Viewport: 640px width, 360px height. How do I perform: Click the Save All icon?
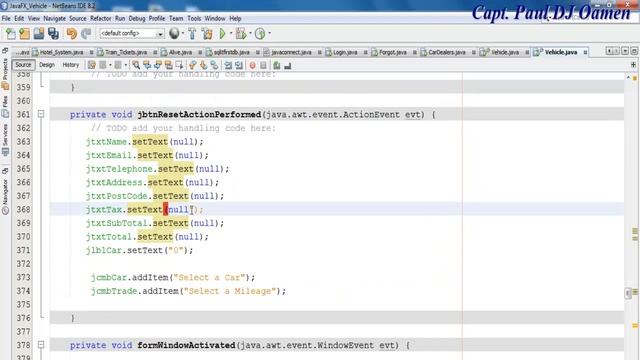coord(53,33)
